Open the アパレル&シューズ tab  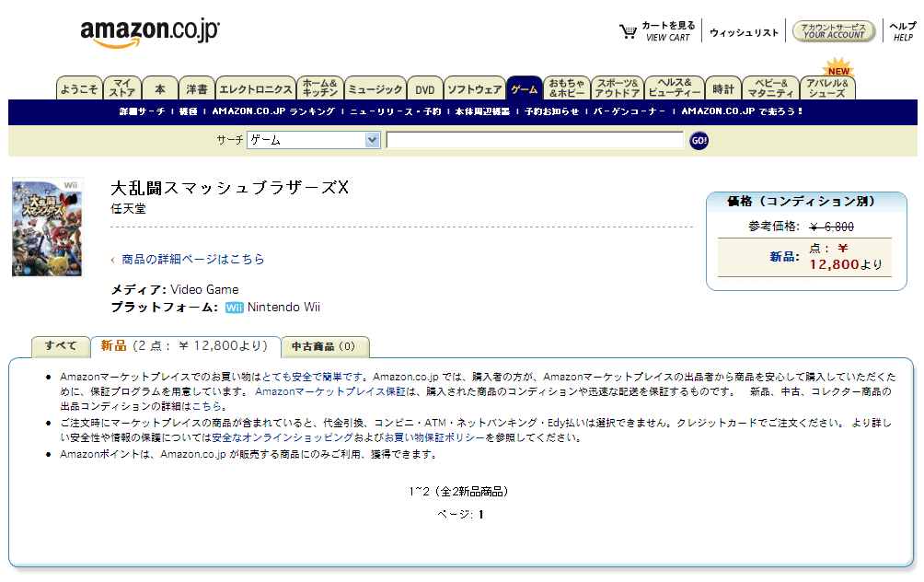pyautogui.click(x=827, y=88)
